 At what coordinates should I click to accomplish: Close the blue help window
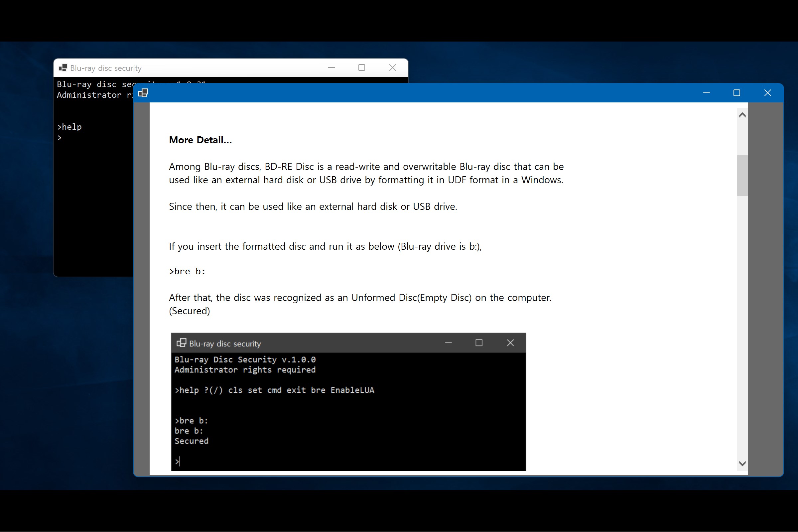(767, 93)
